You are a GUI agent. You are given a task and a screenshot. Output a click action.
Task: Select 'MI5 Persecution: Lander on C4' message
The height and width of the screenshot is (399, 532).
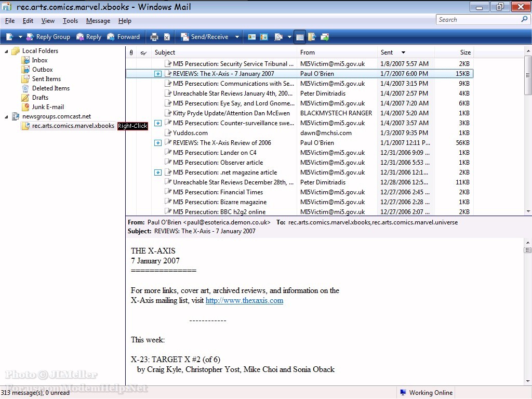point(300,153)
